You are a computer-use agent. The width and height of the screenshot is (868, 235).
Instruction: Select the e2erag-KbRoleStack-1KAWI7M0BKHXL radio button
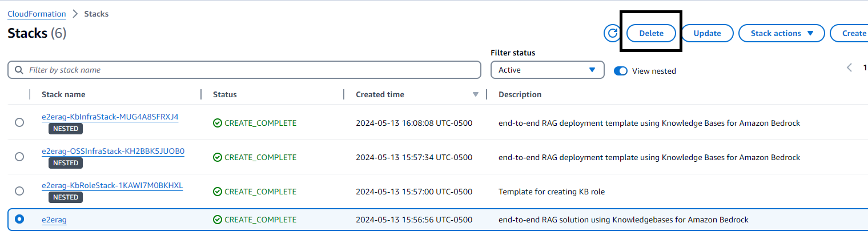tap(19, 191)
